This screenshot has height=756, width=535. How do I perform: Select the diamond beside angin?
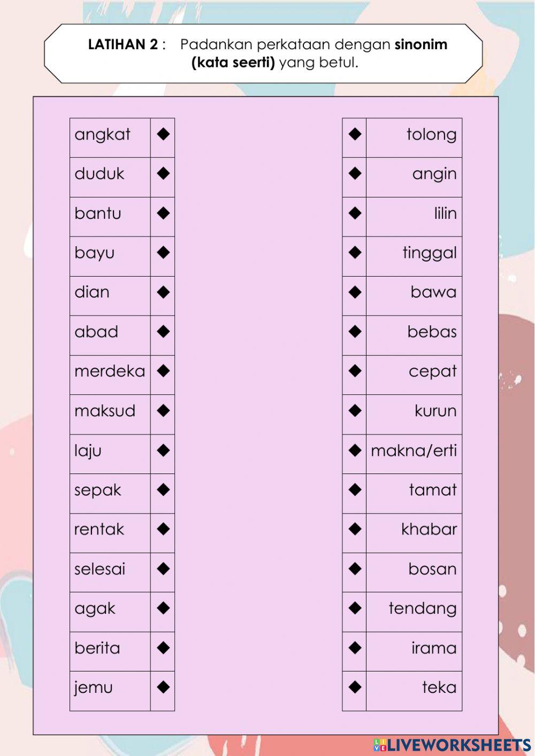(355, 174)
